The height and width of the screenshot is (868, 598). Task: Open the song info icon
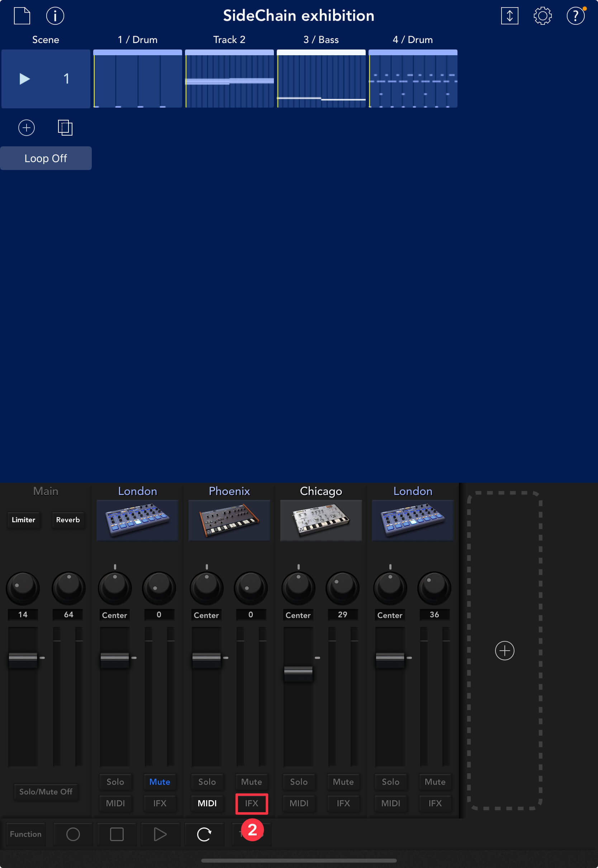(x=55, y=16)
